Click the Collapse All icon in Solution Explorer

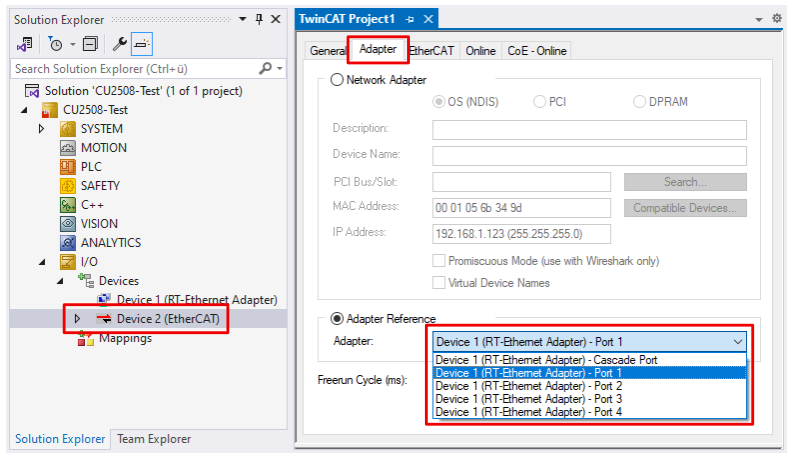click(x=90, y=44)
